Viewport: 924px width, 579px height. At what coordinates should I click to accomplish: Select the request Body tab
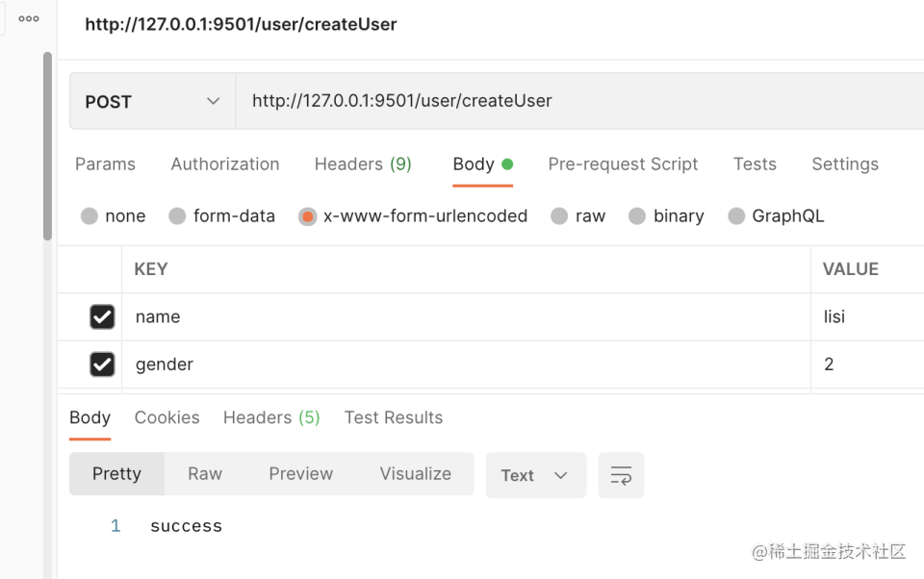[482, 164]
